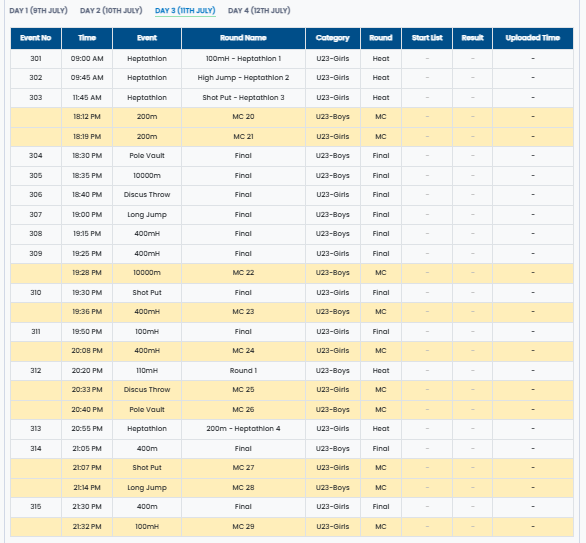Click the '20:33 PM' time cell
Image resolution: width=586 pixels, height=543 pixels.
click(x=87, y=390)
